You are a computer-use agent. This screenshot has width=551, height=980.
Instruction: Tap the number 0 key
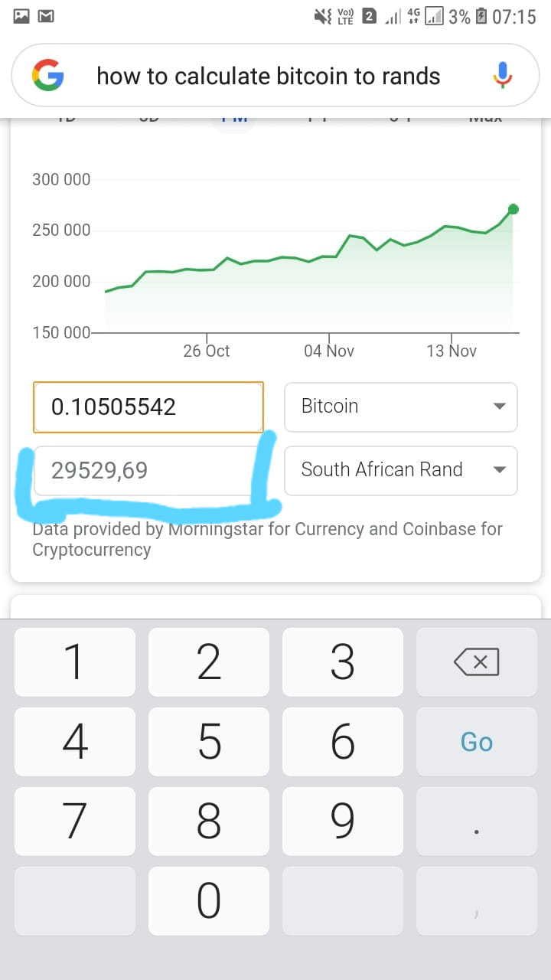[209, 901]
